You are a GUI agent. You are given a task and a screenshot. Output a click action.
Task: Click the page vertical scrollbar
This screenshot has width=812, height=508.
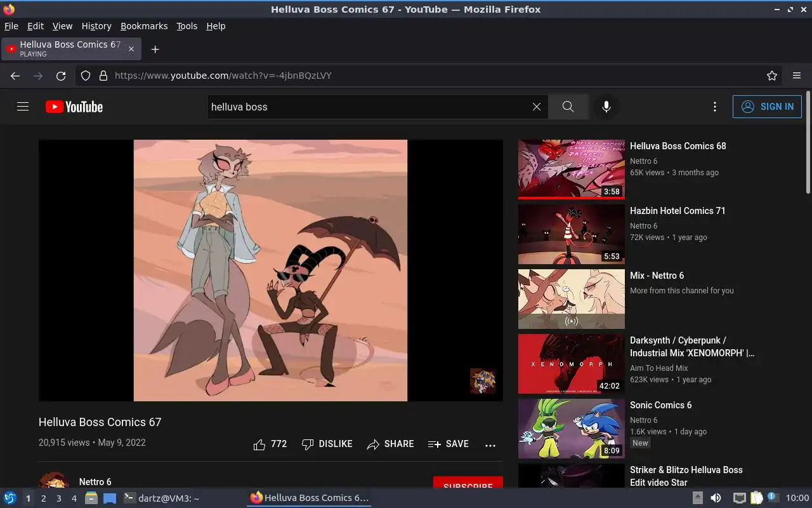[808, 143]
